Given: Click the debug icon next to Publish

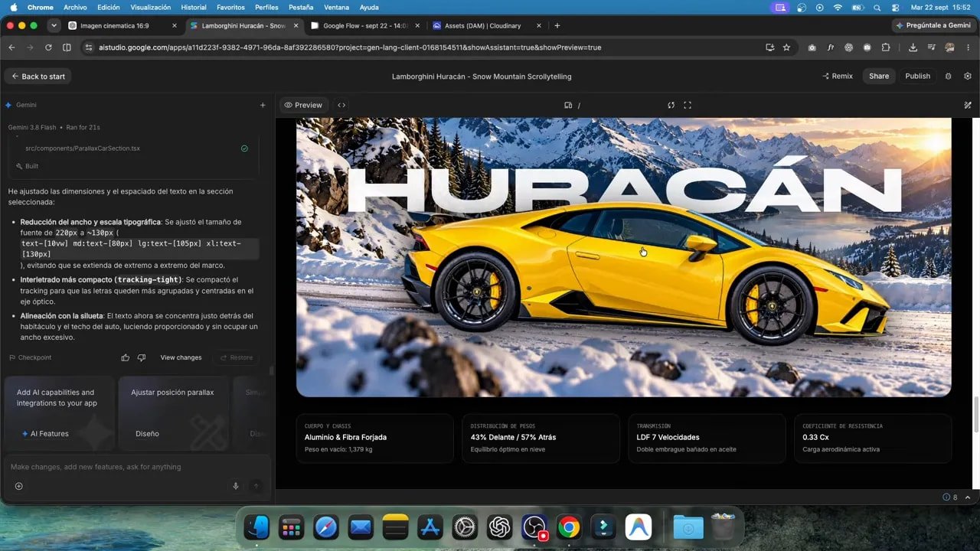Looking at the screenshot, I should point(949,77).
